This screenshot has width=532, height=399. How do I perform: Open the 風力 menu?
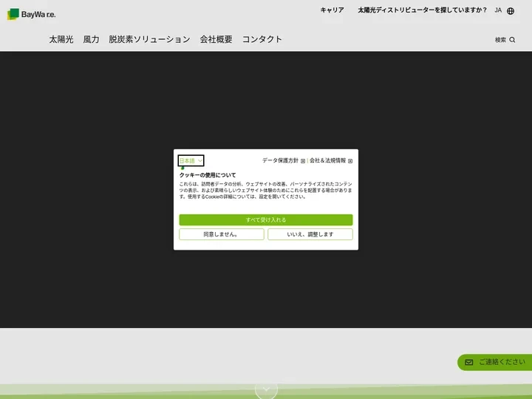pyautogui.click(x=91, y=39)
